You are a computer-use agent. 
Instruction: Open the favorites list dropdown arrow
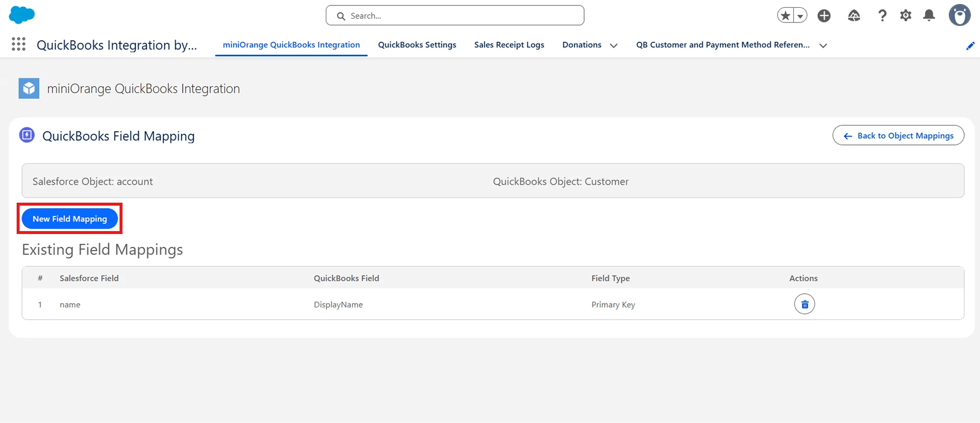coord(800,16)
